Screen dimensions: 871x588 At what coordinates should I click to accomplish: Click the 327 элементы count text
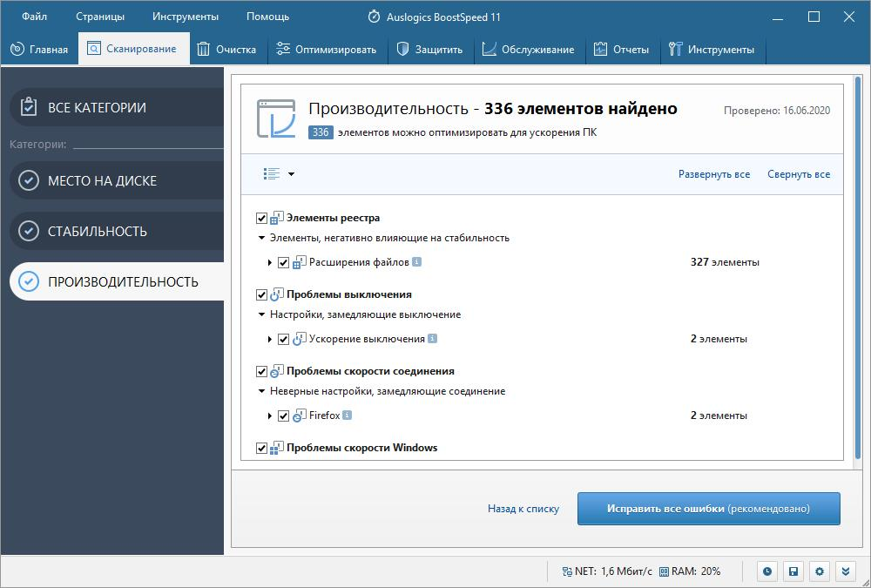(x=725, y=261)
